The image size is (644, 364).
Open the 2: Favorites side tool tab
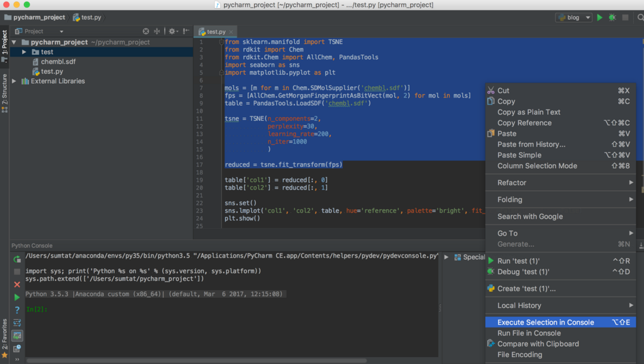(4, 338)
